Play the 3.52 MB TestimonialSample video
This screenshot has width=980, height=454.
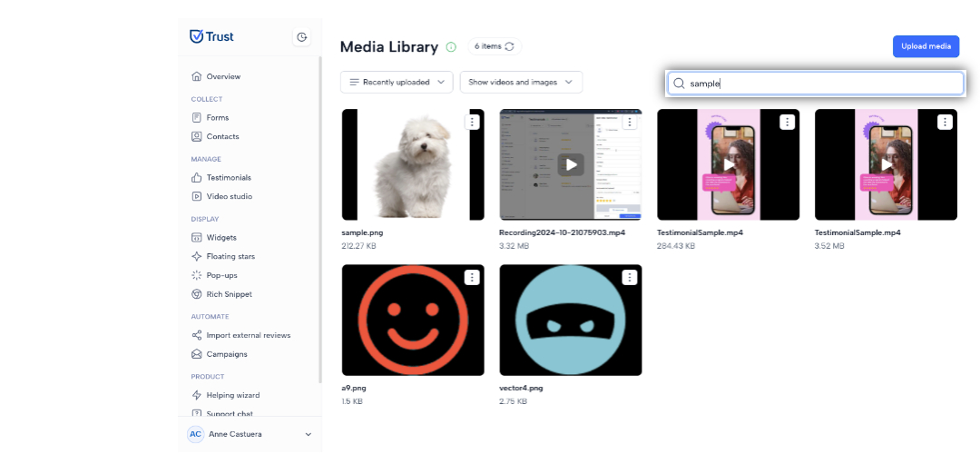[x=887, y=164]
